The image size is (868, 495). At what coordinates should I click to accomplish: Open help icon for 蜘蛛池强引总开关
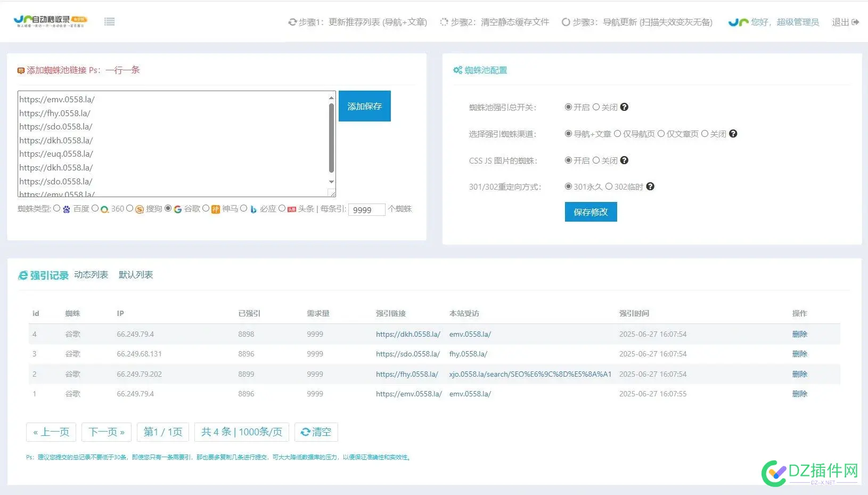point(624,107)
